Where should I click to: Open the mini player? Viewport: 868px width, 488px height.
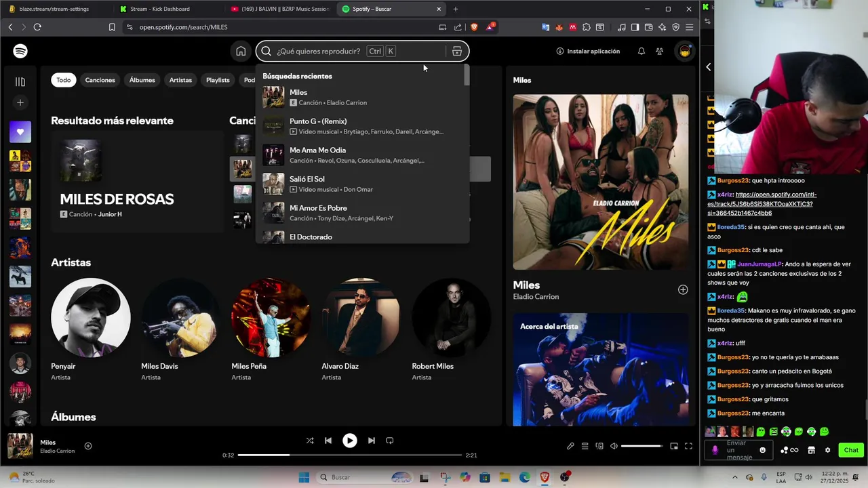[x=674, y=446]
